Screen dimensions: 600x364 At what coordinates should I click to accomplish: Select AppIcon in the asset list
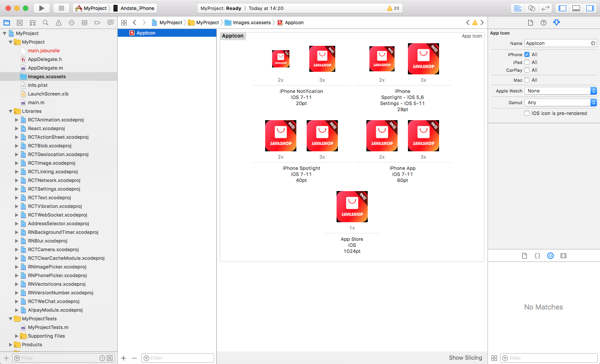point(167,33)
